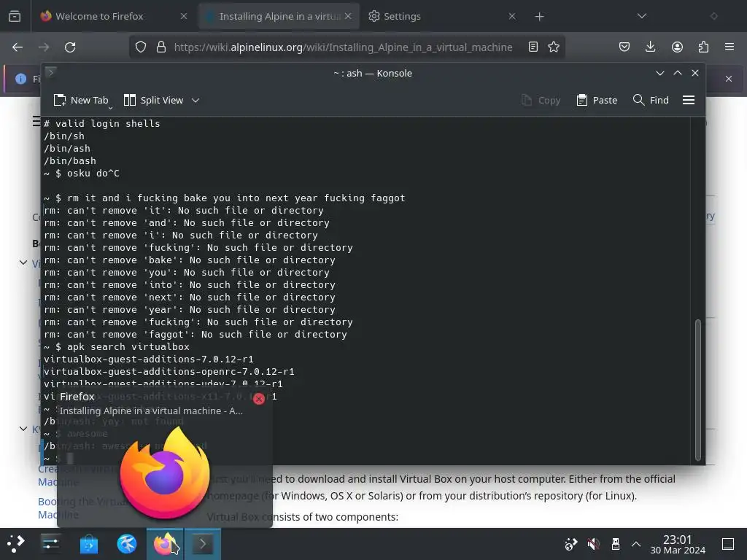Image resolution: width=747 pixels, height=560 pixels.
Task: Save page to Pocket
Action: pos(624,47)
